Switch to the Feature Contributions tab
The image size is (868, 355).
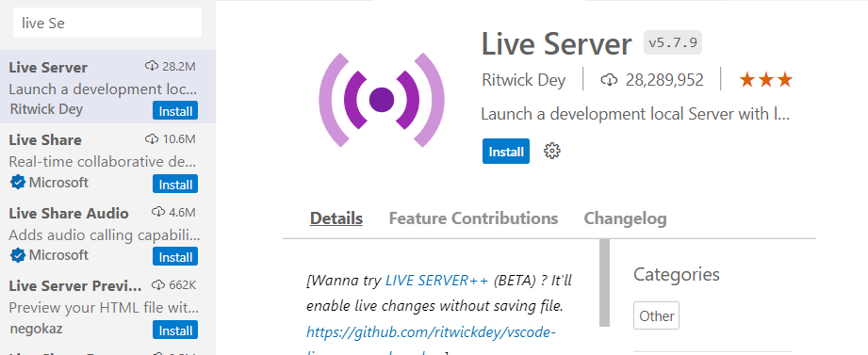473,218
